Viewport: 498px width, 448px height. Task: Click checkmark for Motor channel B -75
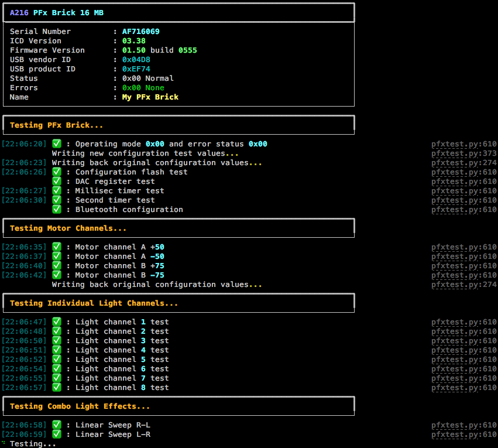(57, 275)
